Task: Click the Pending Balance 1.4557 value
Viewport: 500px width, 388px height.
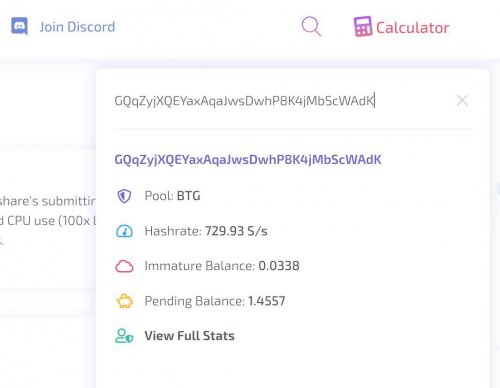Action: pyautogui.click(x=267, y=301)
